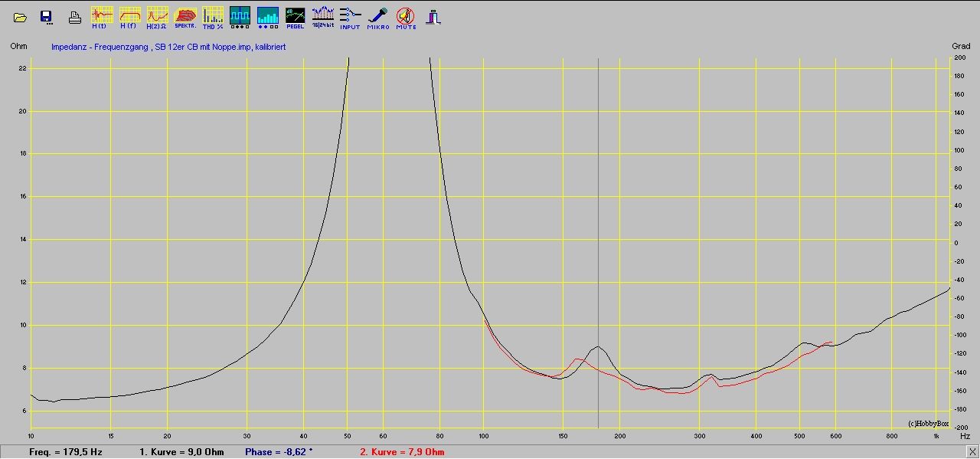The height and width of the screenshot is (459, 980).
Task: Open a measurement file with folder icon
Action: click(x=21, y=17)
